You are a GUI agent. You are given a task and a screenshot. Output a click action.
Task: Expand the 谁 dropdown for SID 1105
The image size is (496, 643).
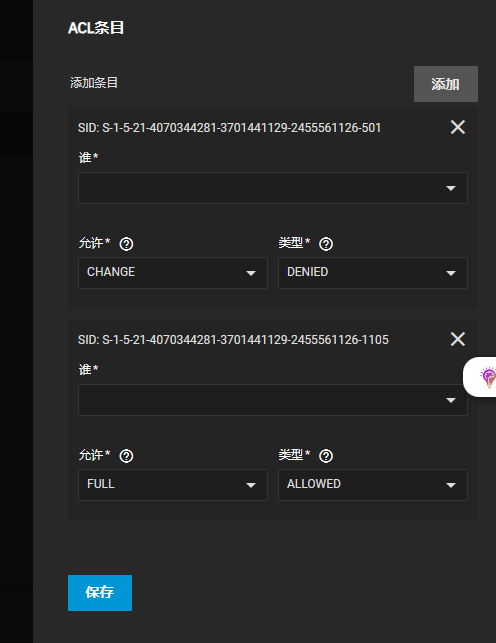point(273,400)
